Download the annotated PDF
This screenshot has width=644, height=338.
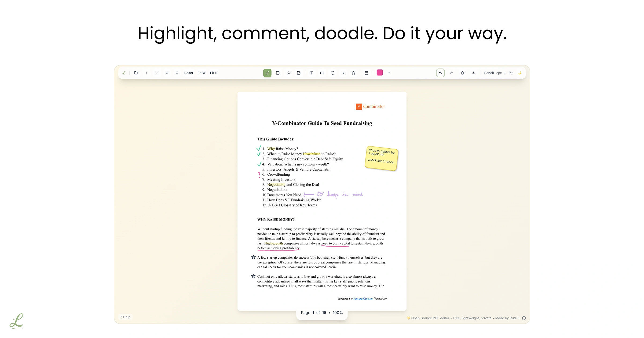coord(473,73)
